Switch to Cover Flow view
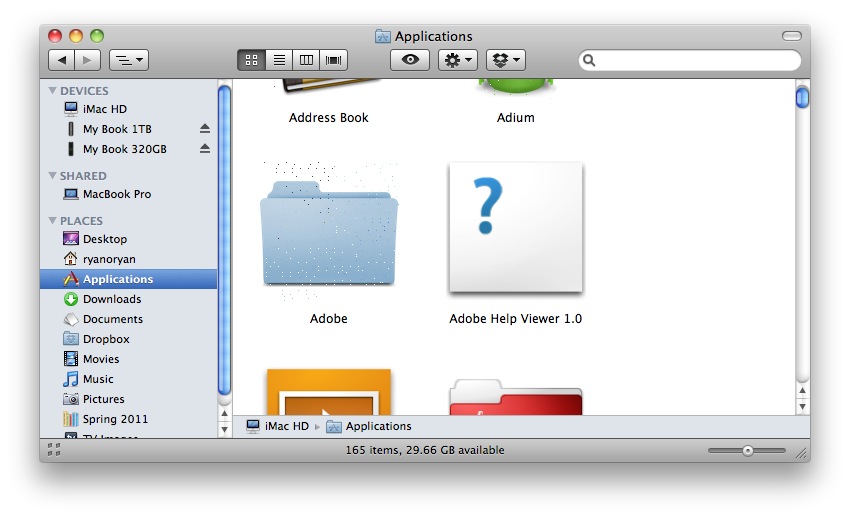 333,60
